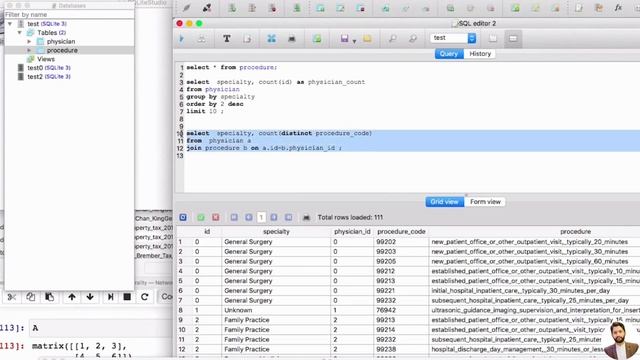Click line 1 'select * from procedure' in editor
The image size is (640, 360).
(x=232, y=67)
